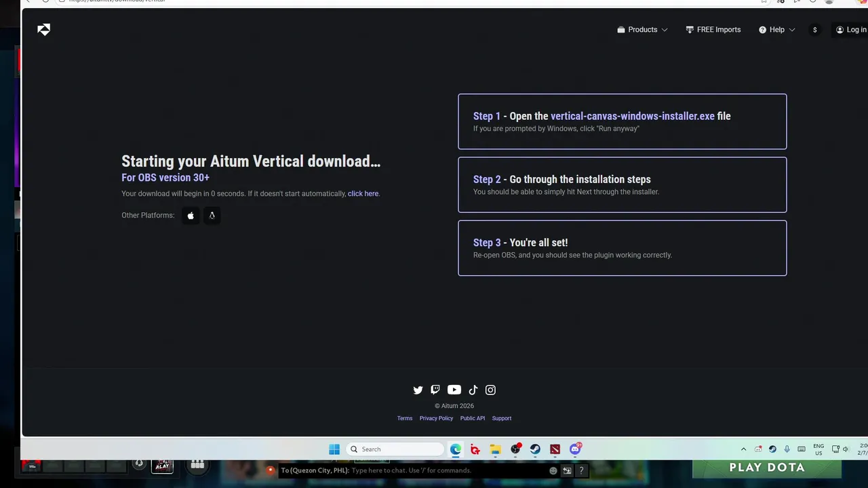This screenshot has height=488, width=868.
Task: Click the Step 3 You're all set card
Action: click(x=623, y=248)
